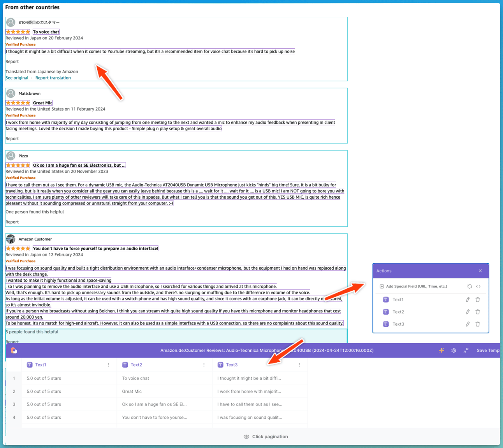The height and width of the screenshot is (448, 503).
Task: Click 'Reviewed in Japan on 20 February 2024'
Action: tap(44, 38)
